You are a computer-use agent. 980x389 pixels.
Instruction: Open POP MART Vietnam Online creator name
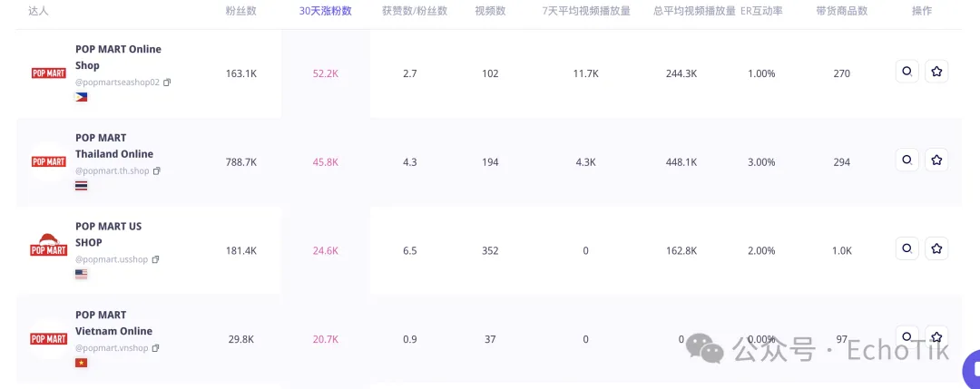(113, 323)
